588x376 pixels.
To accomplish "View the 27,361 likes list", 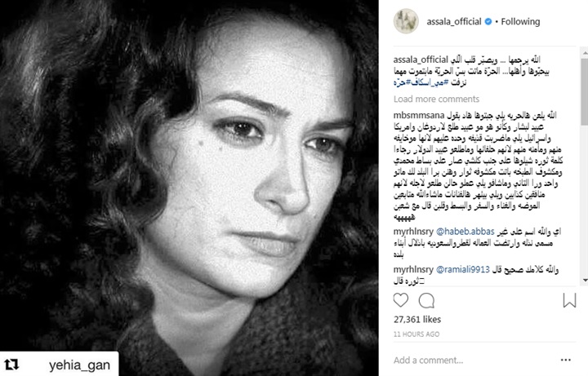I will pyautogui.click(x=417, y=320).
